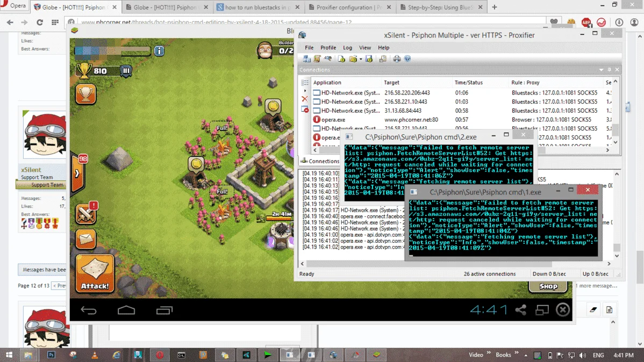Open a new Opera tab with plus button
Image resolution: width=644 pixels, height=362 pixels.
(x=494, y=7)
